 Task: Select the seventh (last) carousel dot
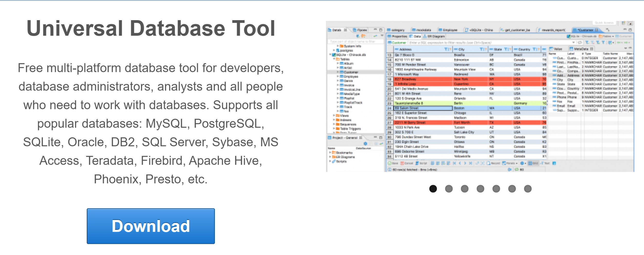click(x=528, y=189)
